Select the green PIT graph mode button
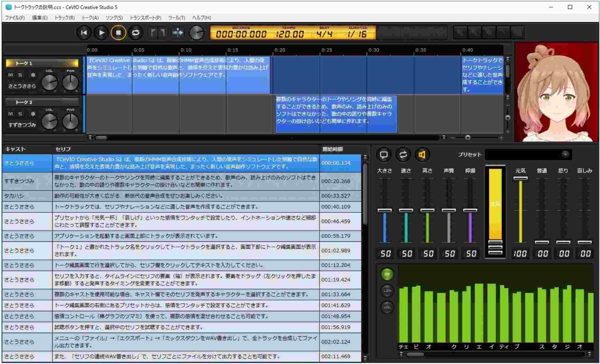Viewport: 600px width, 364px height. 387,274
